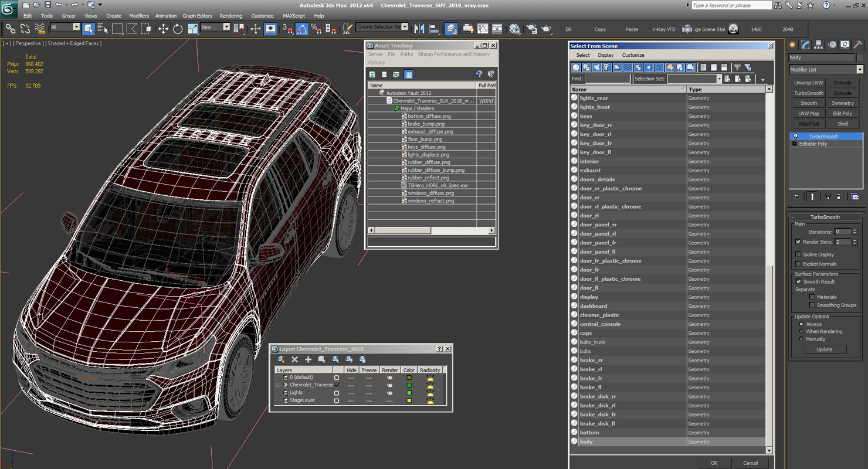Click Delete layer X icon in Layer dialog
The height and width of the screenshot is (469, 868).
point(295,359)
